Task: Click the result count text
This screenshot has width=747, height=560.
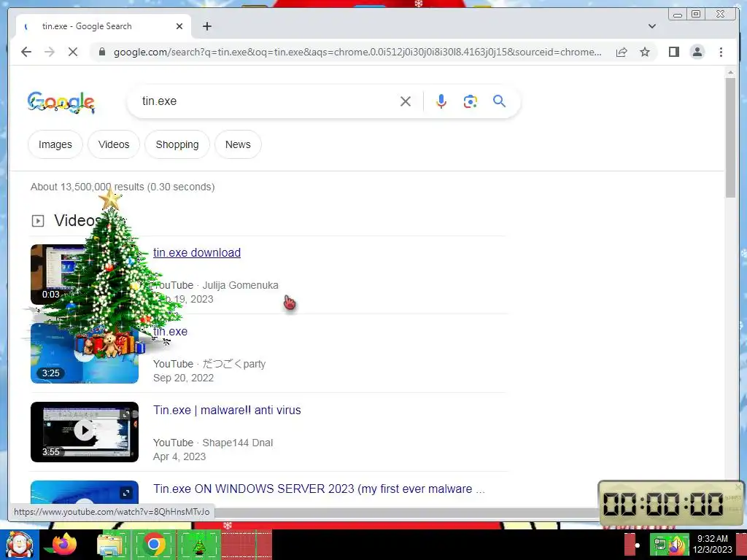Action: 123,187
